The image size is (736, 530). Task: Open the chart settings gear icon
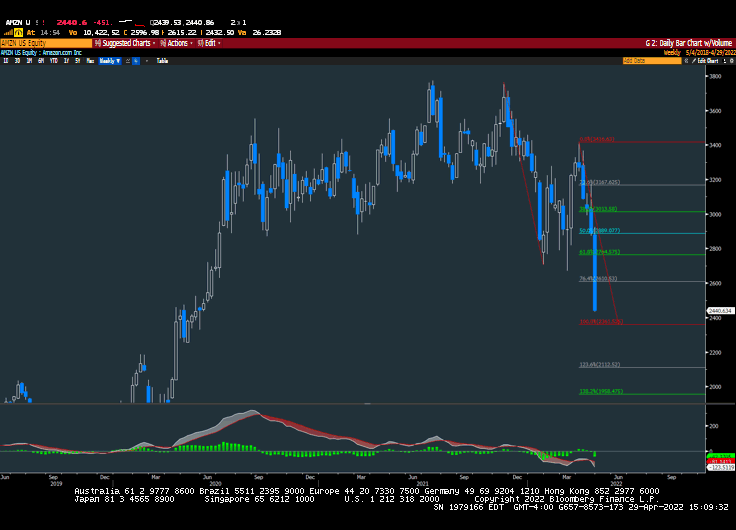732,61
